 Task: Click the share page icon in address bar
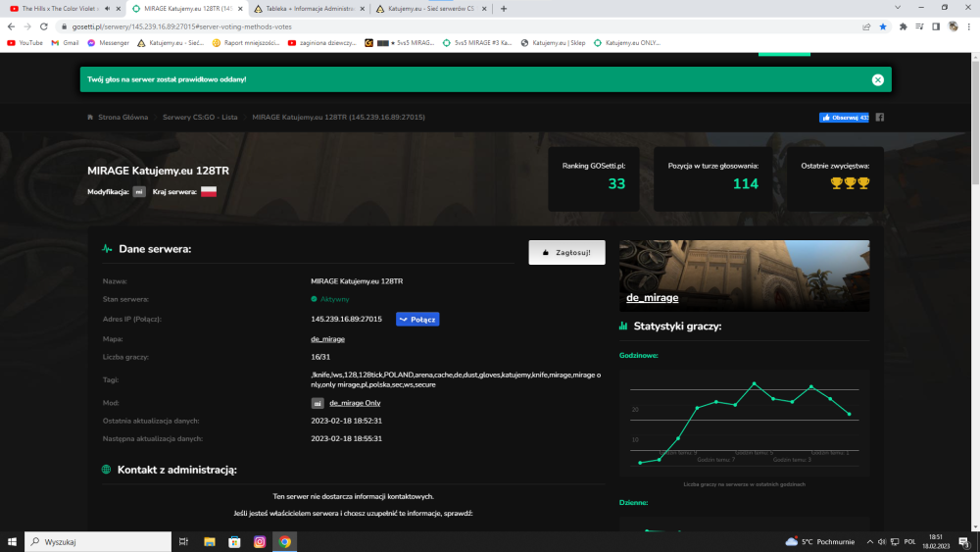[x=866, y=26]
